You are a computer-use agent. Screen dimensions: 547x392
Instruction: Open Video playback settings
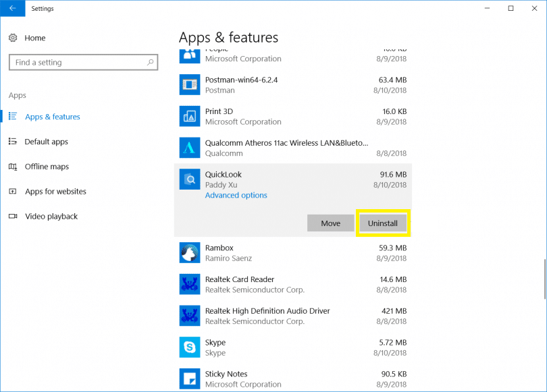(51, 217)
